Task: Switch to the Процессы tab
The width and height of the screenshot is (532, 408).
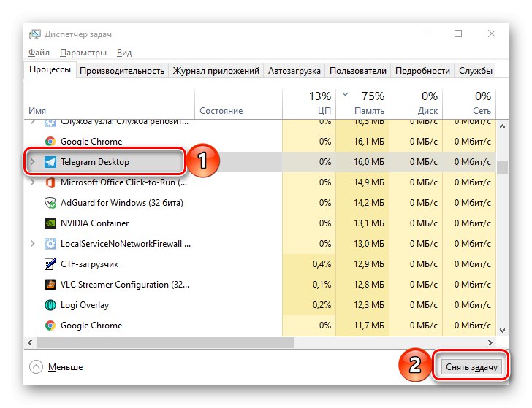Action: click(50, 70)
